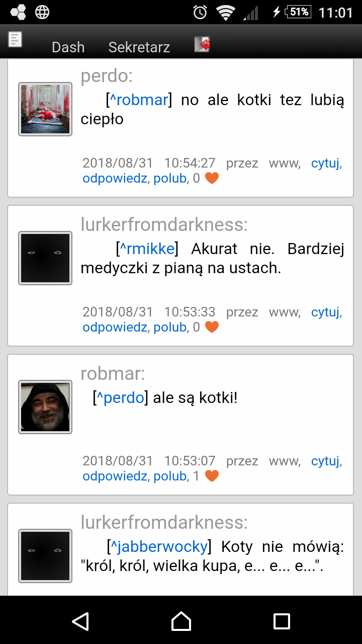Tap the Android home navigation button
Screen dimensions: 362x644
coord(181,621)
